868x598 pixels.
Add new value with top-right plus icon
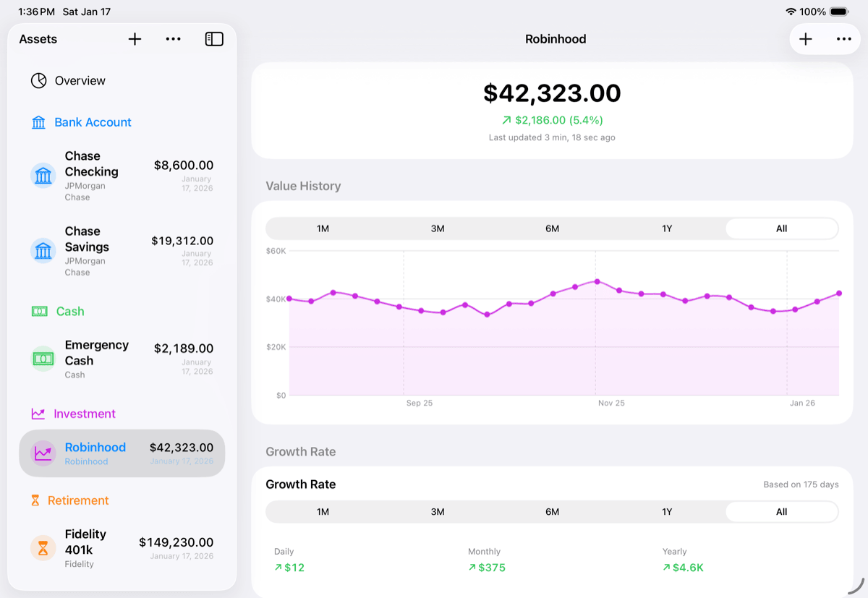[806, 39]
